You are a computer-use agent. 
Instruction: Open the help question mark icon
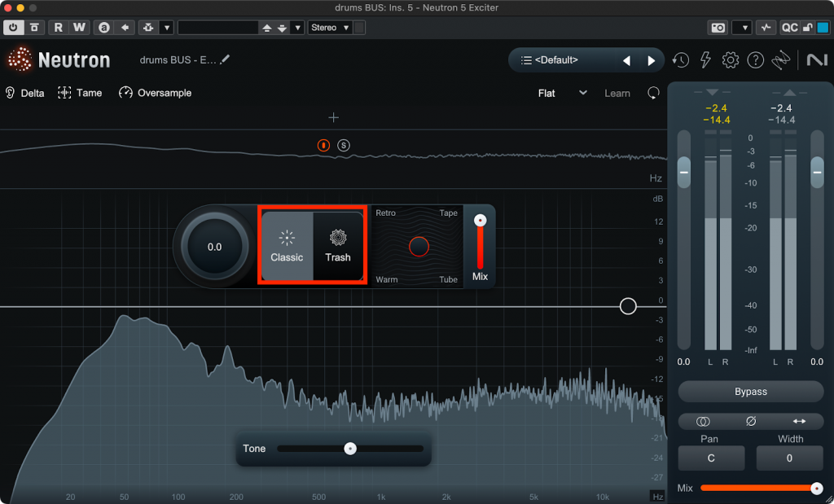[x=756, y=60]
